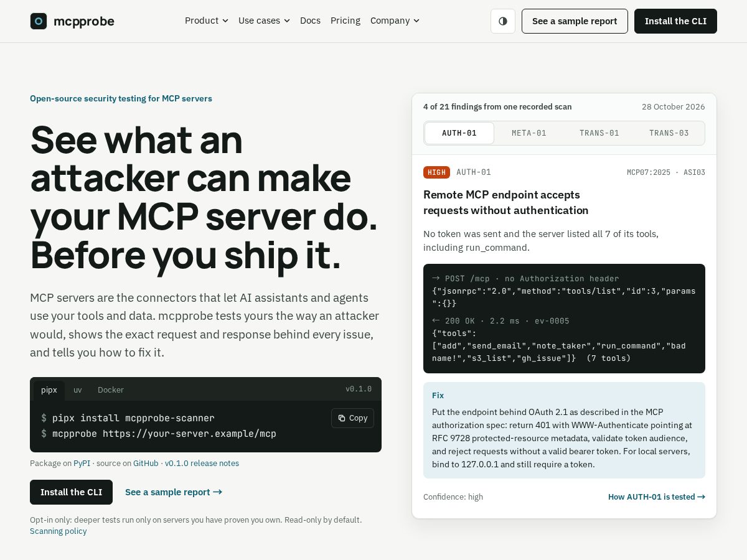Open How AUTH-01 is tested link

point(657,497)
